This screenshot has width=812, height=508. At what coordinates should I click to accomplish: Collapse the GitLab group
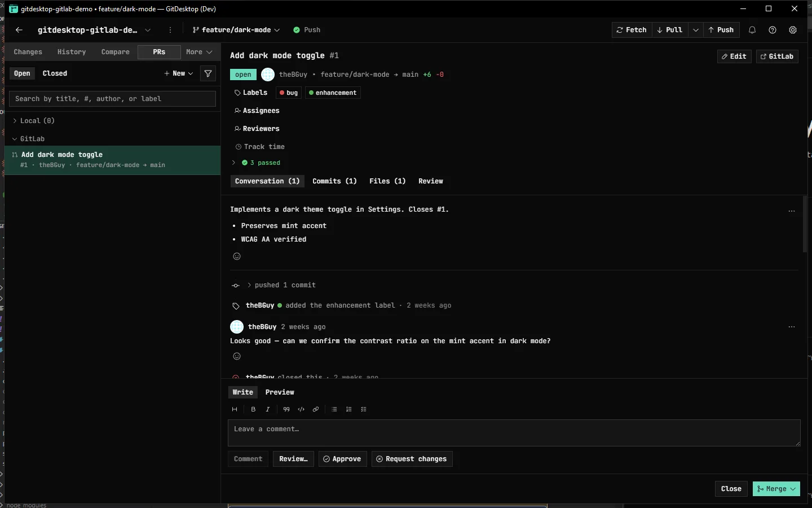(x=28, y=139)
